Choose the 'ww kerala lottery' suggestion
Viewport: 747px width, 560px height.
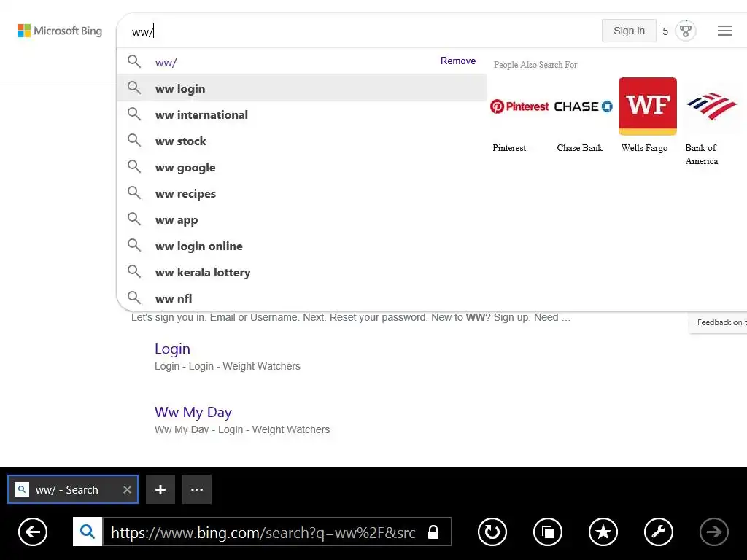[302, 272]
